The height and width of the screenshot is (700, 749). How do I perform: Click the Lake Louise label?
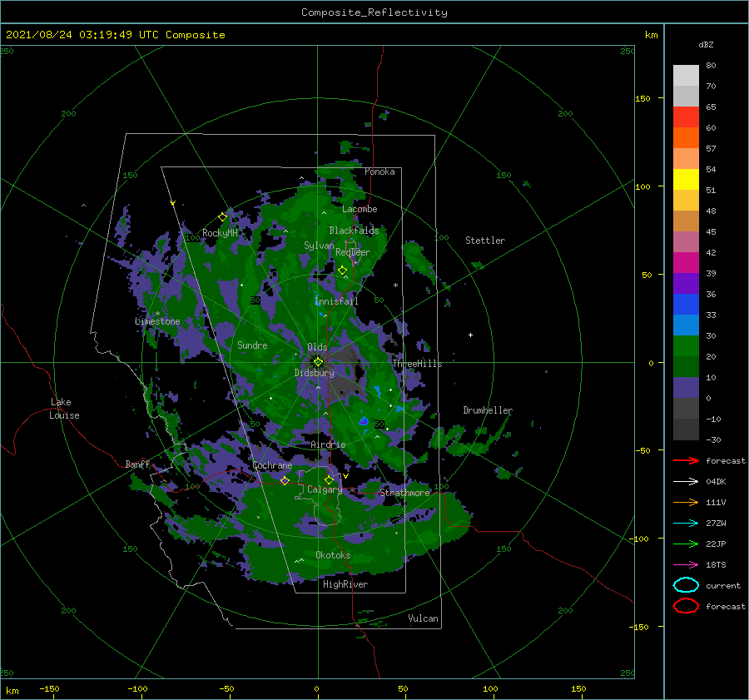(64, 409)
